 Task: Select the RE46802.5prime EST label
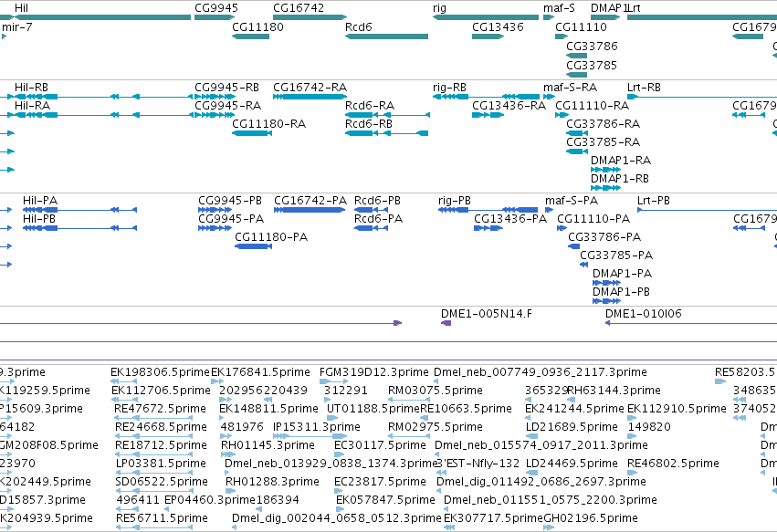click(x=674, y=464)
